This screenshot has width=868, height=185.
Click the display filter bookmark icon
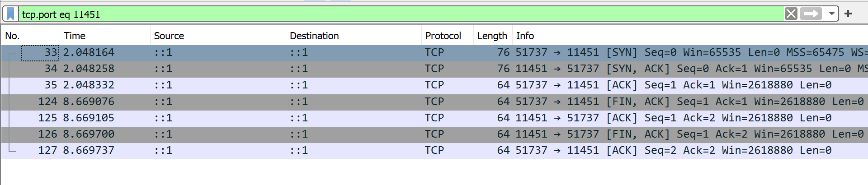(11, 14)
